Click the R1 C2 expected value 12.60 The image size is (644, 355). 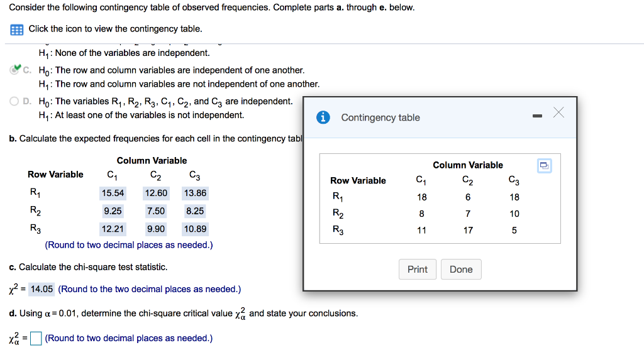click(156, 194)
